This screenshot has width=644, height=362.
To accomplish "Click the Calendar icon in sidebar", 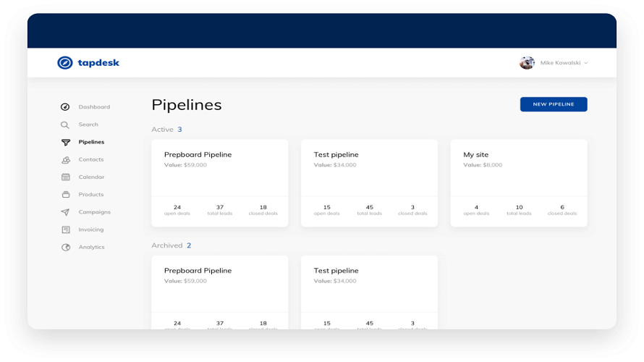I will point(65,177).
